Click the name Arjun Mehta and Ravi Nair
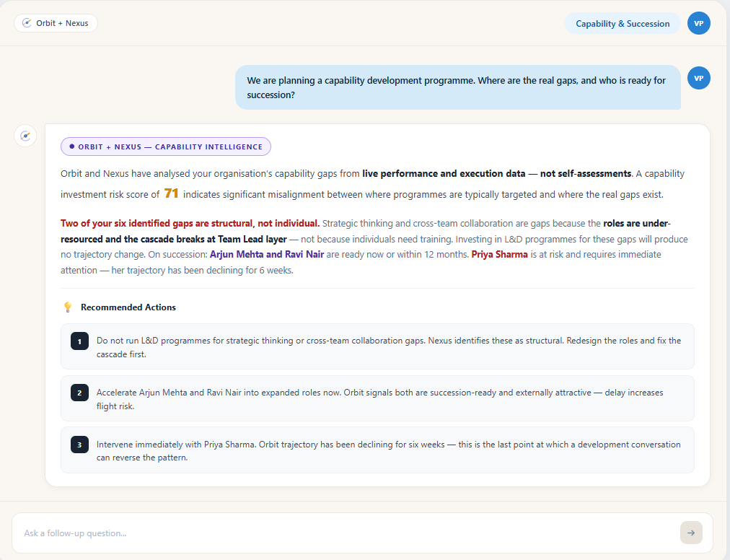This screenshot has width=730, height=560. pos(267,254)
